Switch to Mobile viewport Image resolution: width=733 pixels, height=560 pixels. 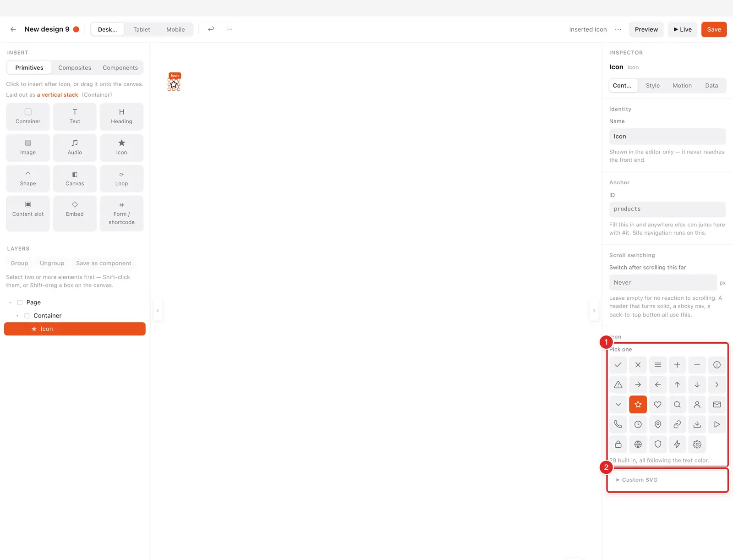coord(175,29)
